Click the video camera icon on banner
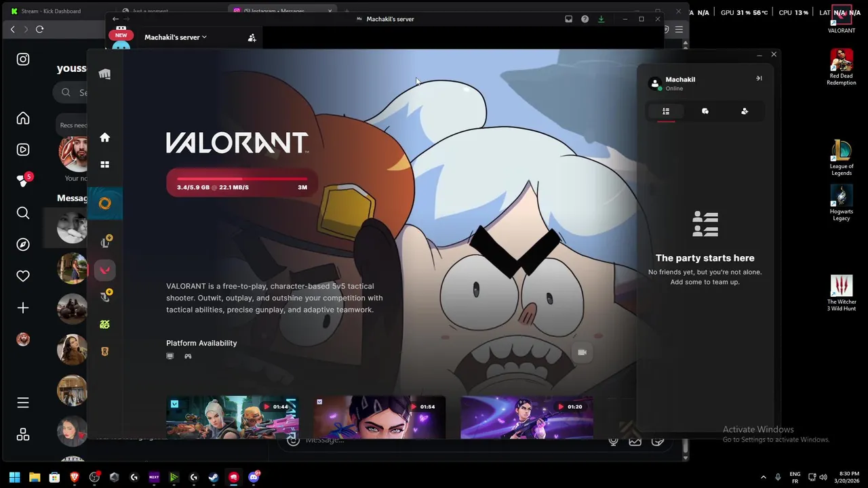The height and width of the screenshot is (488, 868). (582, 352)
